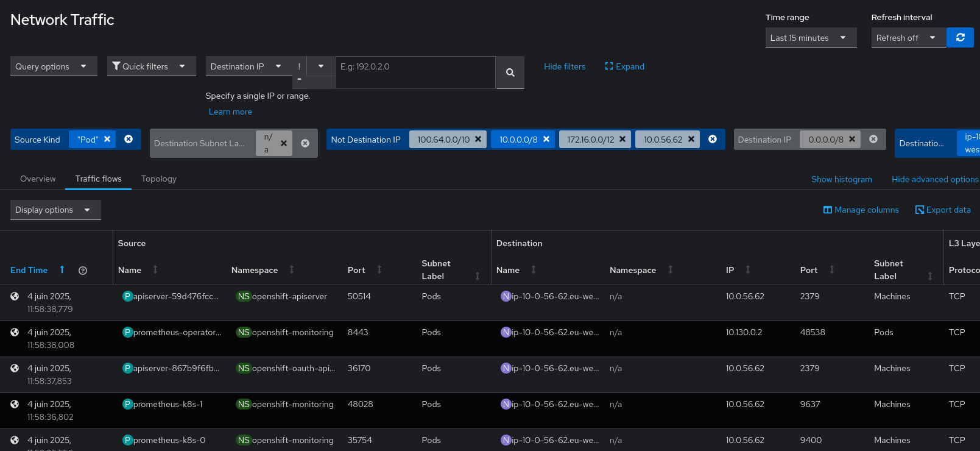
Task: Remove the 100.64.0.0/10 filter chip
Action: point(478,140)
